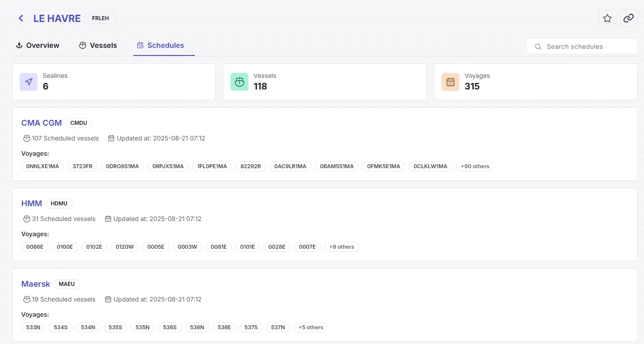Select HMM voyage 0120W

125,247
